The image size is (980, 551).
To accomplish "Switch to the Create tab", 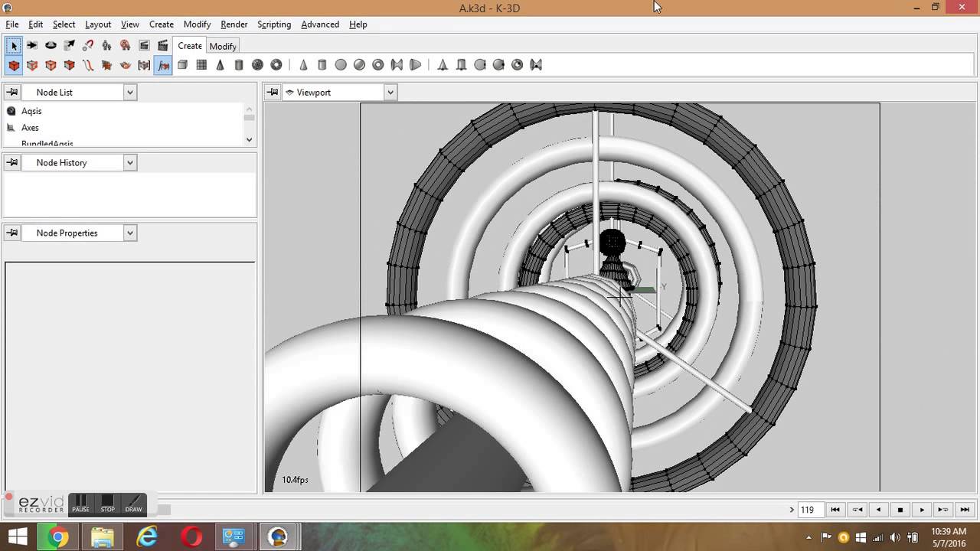I will pyautogui.click(x=190, y=46).
